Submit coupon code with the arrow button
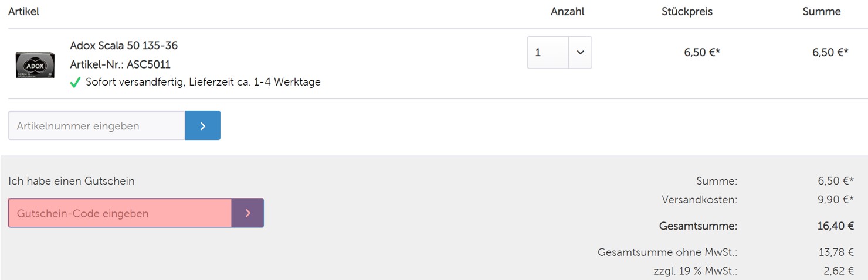Screen dimensions: 868x280 coord(247,213)
